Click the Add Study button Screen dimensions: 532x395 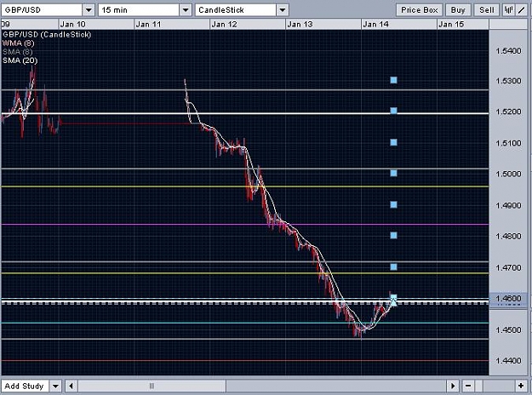(x=25, y=386)
